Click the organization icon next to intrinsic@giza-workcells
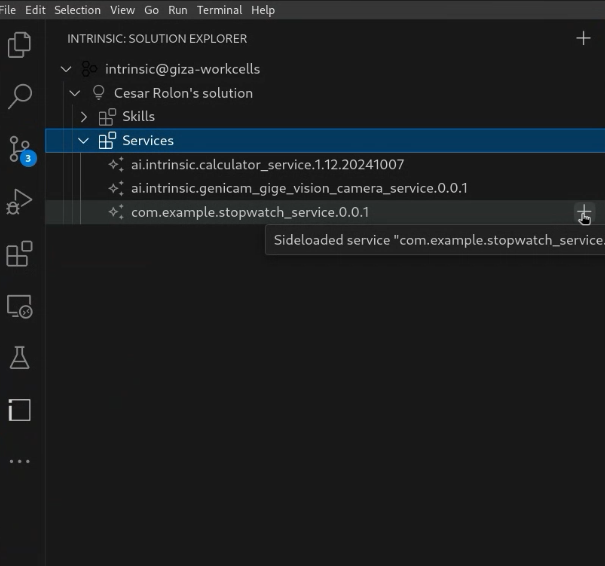 (x=90, y=69)
